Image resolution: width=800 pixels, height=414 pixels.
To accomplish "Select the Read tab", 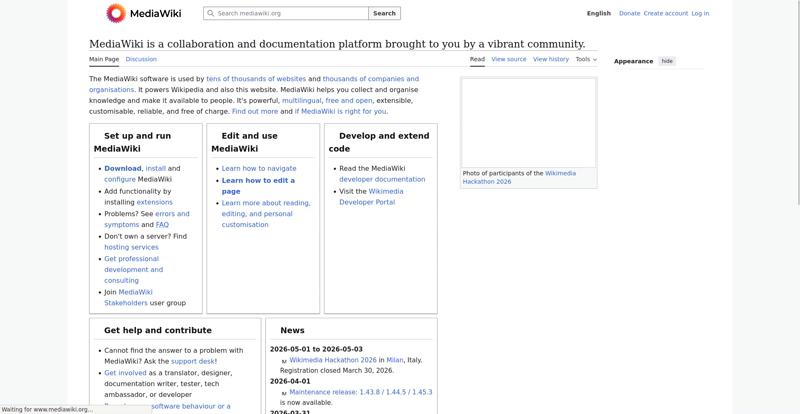I will coord(477,59).
